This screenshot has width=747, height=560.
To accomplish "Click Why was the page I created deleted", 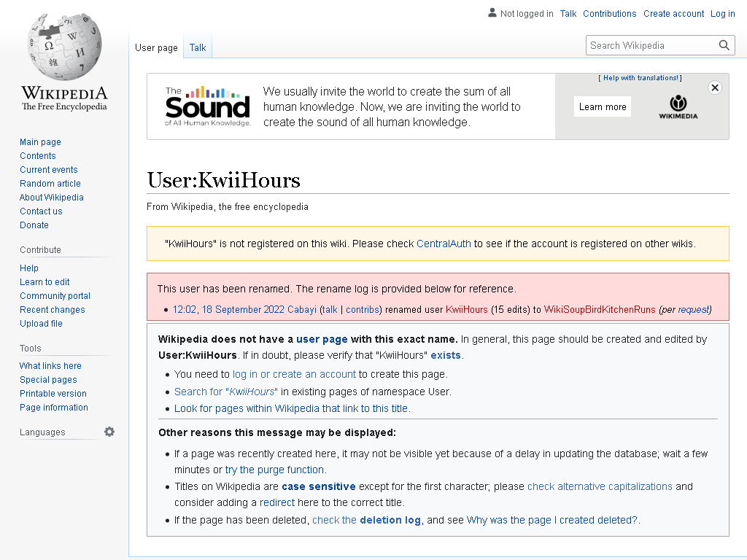I will tap(551, 520).
